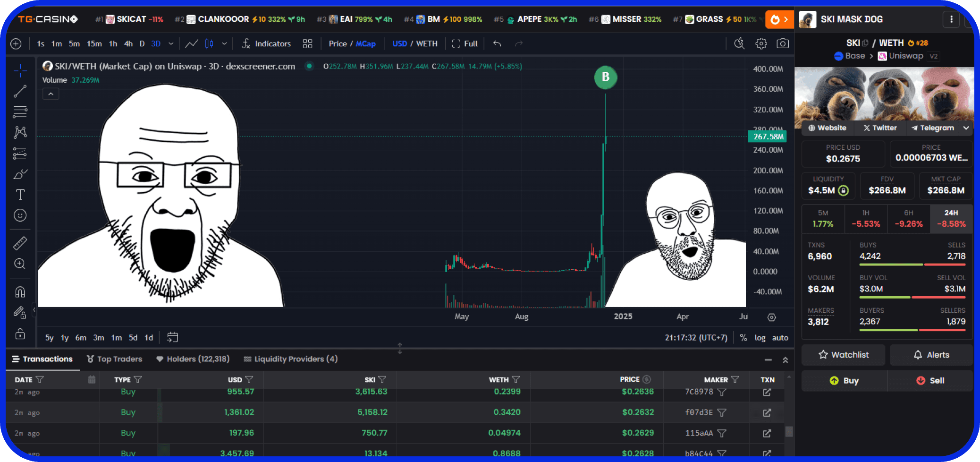Open the layout grid selector
The width and height of the screenshot is (980, 462).
pyautogui.click(x=308, y=44)
